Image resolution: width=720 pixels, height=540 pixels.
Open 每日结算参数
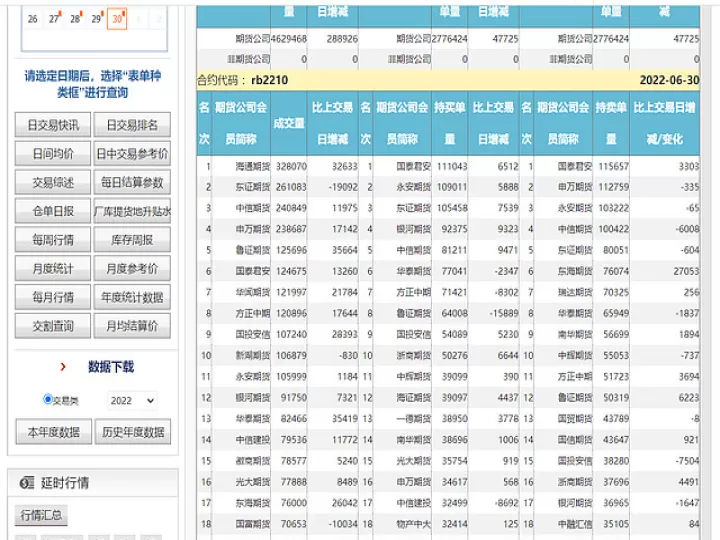click(132, 182)
